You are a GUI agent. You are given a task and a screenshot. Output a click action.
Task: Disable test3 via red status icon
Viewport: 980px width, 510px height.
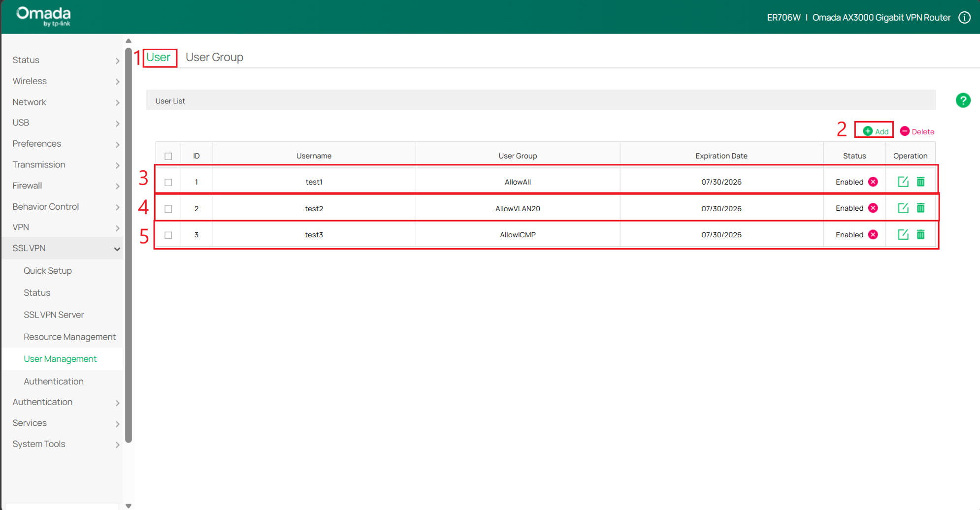click(x=873, y=234)
